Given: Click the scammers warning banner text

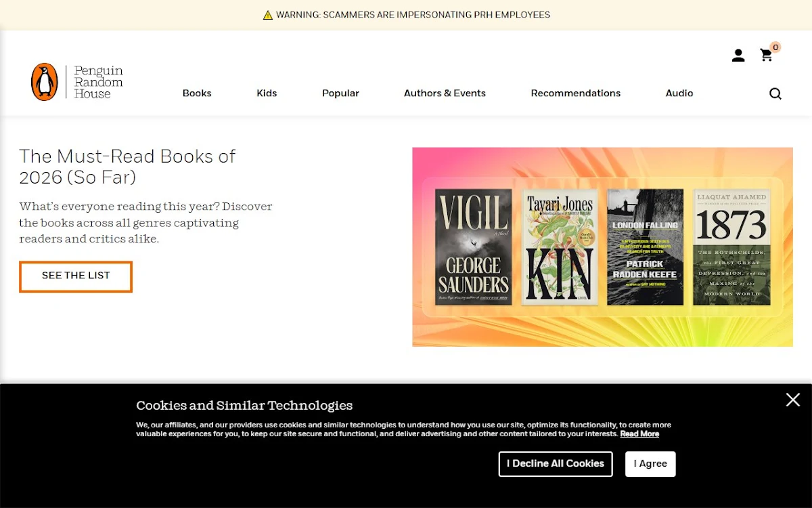Looking at the screenshot, I should 413,15.
